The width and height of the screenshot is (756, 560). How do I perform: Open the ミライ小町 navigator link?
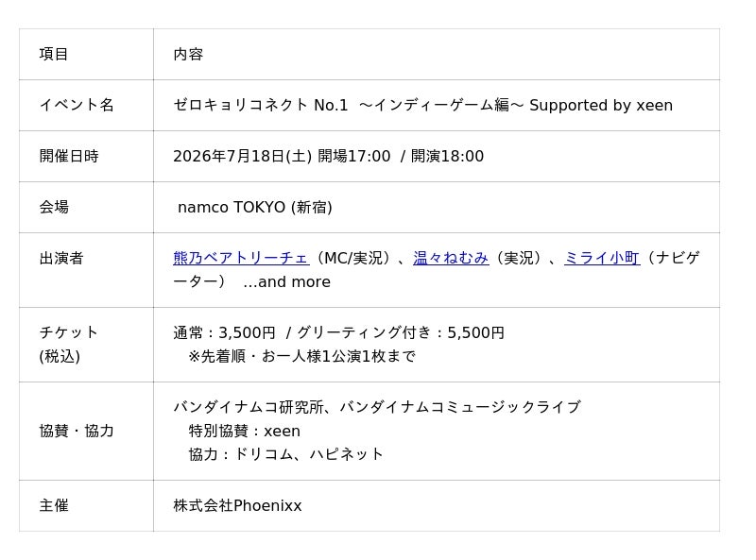(602, 259)
